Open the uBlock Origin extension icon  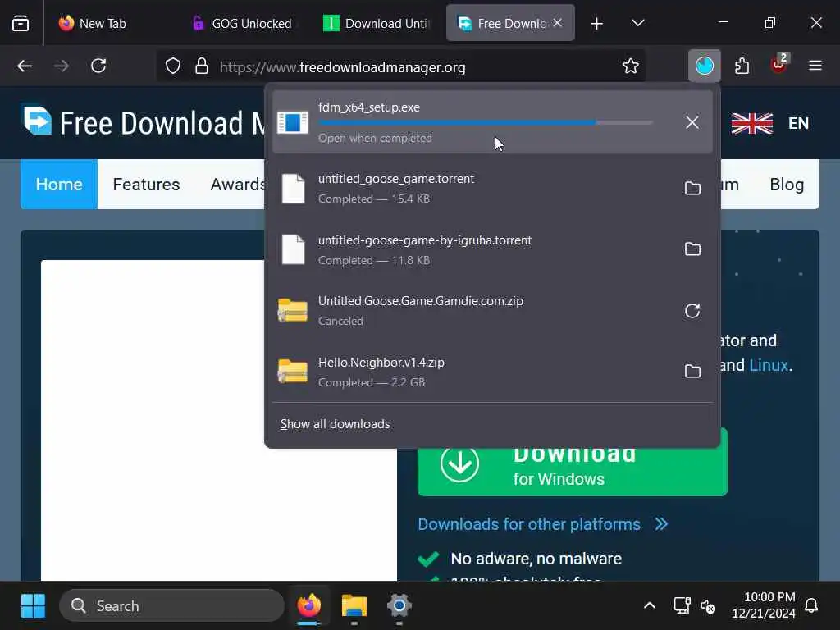(779, 65)
